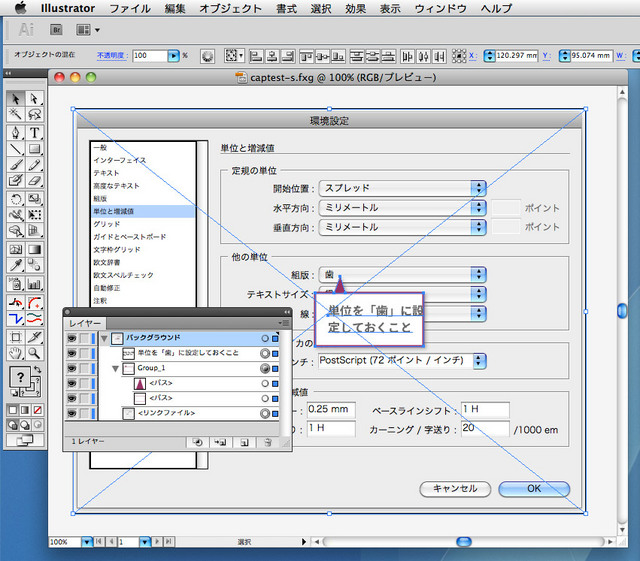Click the レイヤー panel tab

[85, 323]
